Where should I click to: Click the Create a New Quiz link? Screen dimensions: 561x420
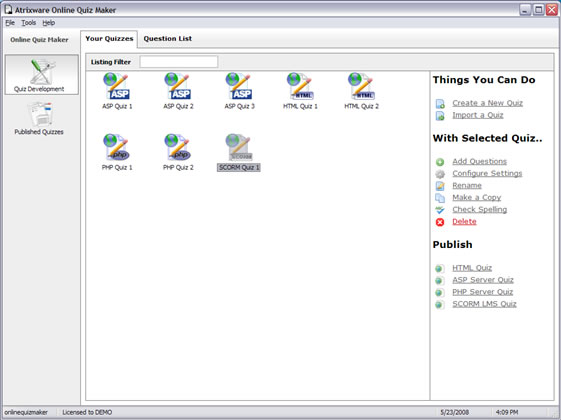point(487,103)
